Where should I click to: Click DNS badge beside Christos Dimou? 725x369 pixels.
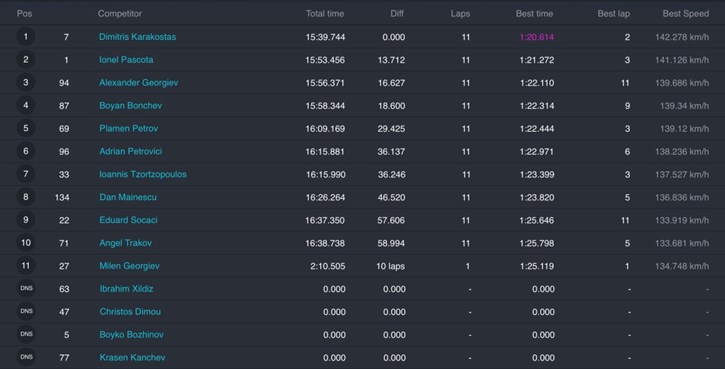pyautogui.click(x=26, y=311)
